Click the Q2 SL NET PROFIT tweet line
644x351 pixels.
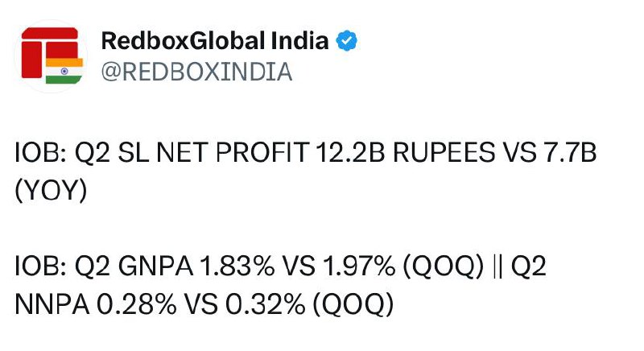306,153
